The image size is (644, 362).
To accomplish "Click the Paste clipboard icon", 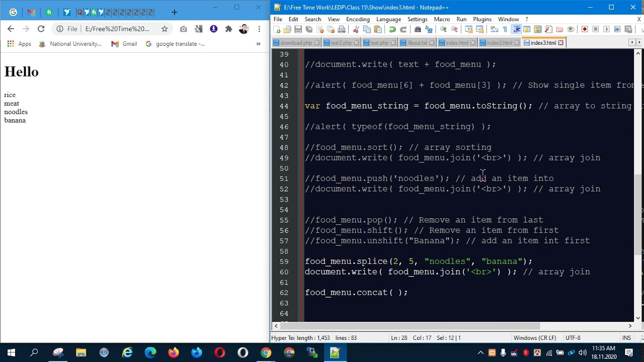I will click(x=378, y=29).
